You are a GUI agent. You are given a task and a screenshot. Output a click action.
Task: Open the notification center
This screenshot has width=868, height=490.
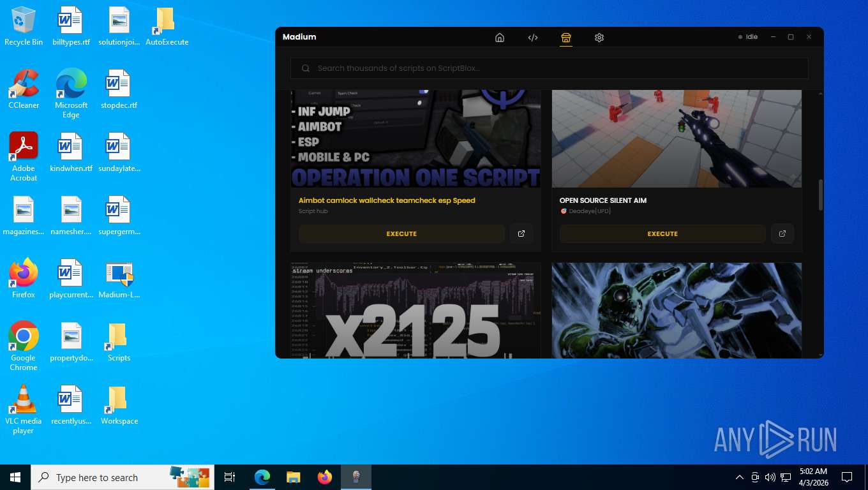pyautogui.click(x=847, y=477)
